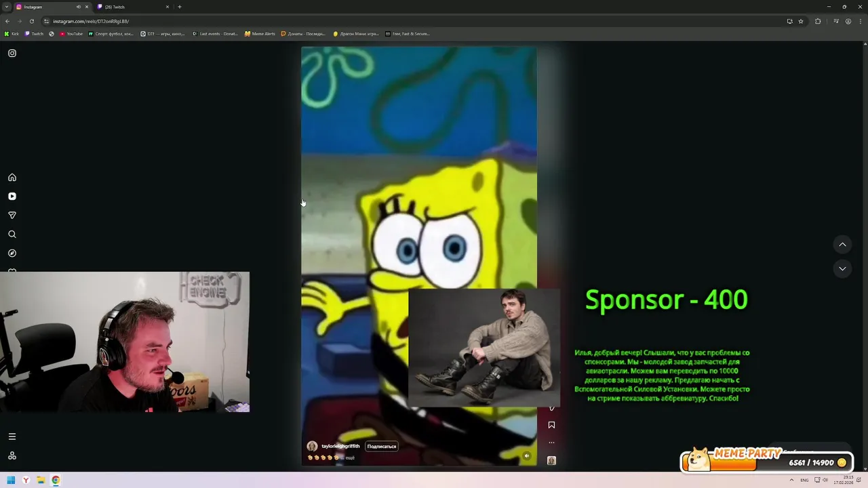The image size is (868, 488).
Task: Open Yandex browser in taskbar
Action: (x=26, y=481)
